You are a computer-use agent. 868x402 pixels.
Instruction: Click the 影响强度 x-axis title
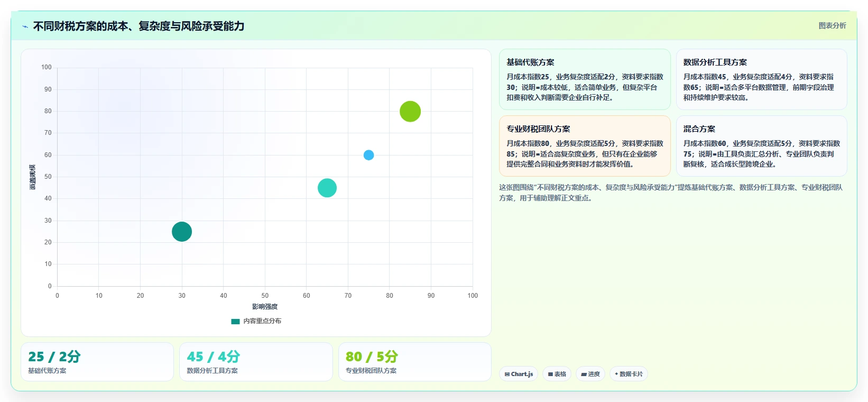pyautogui.click(x=265, y=307)
